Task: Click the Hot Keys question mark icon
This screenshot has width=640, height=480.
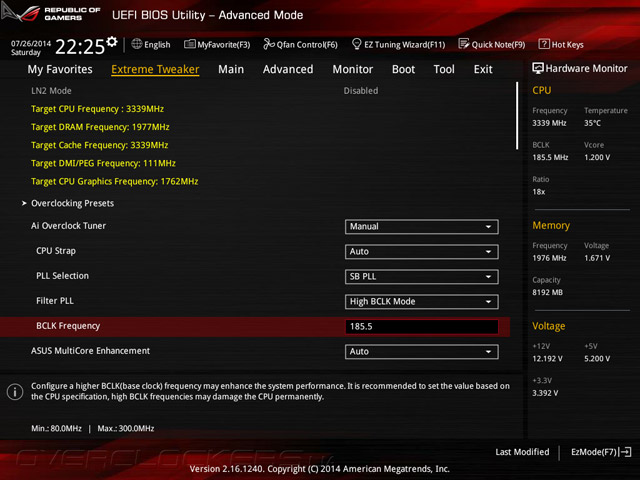Action: pyautogui.click(x=544, y=44)
